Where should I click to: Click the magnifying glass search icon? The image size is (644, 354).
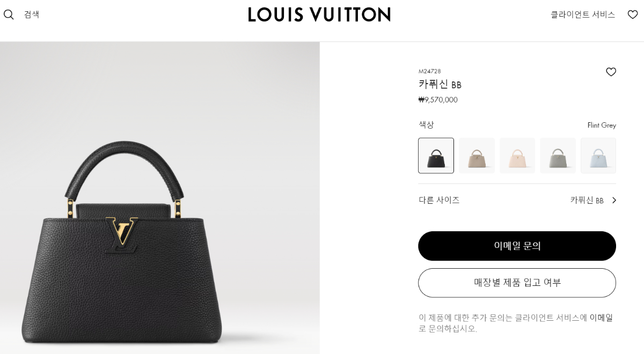point(9,14)
